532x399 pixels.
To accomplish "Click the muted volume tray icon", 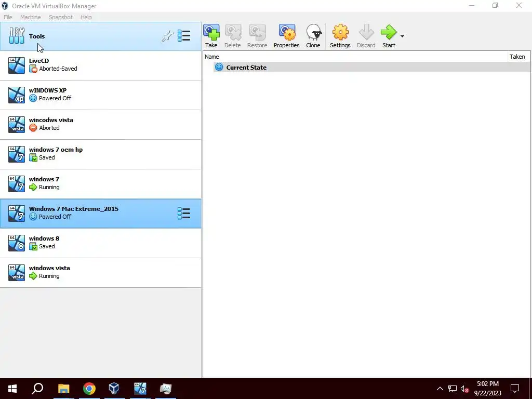I will pyautogui.click(x=464, y=389).
